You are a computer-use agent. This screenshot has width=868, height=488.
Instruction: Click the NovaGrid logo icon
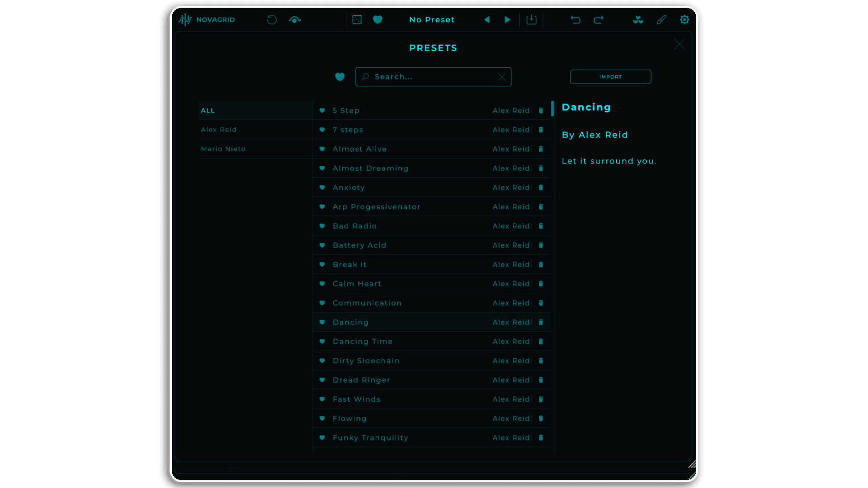[x=185, y=19]
